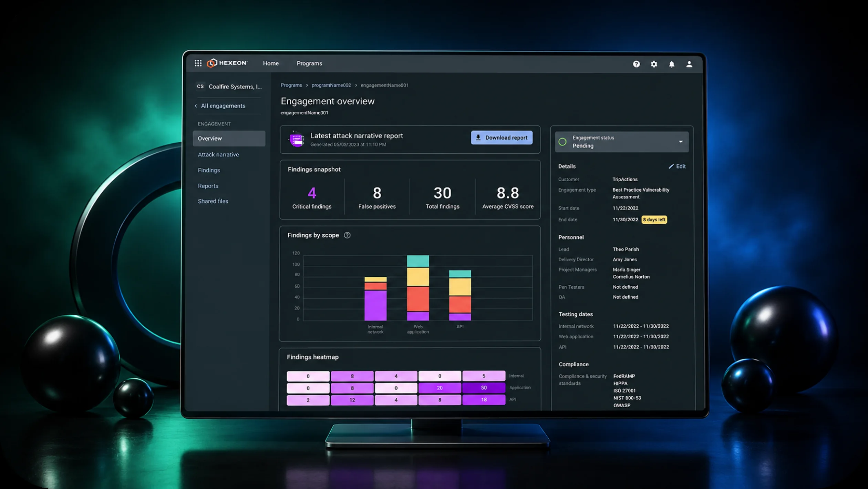The image size is (868, 489).
Task: Open the help question mark icon
Action: click(636, 64)
